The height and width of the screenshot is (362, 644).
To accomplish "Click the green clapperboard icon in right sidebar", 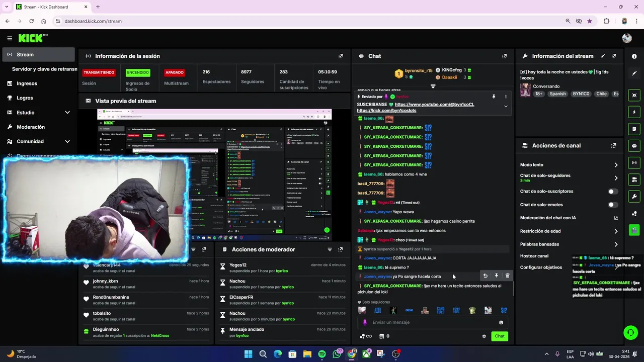I will [x=634, y=230].
